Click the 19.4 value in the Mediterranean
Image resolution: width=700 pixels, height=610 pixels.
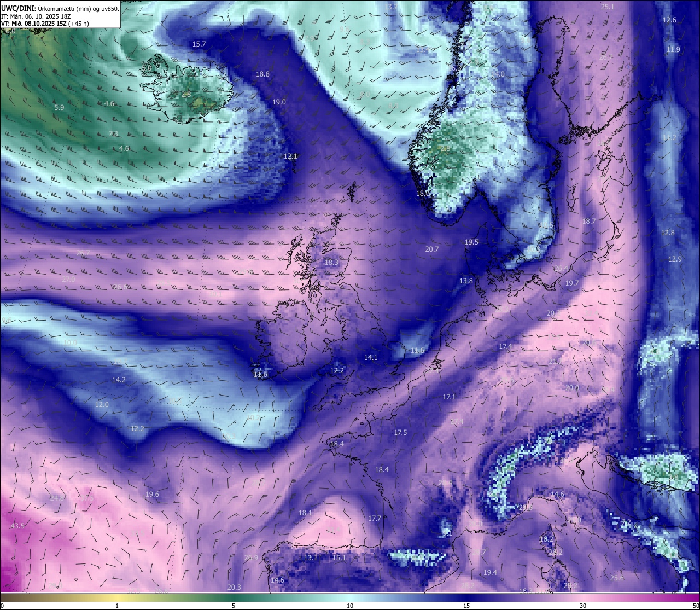coord(490,573)
